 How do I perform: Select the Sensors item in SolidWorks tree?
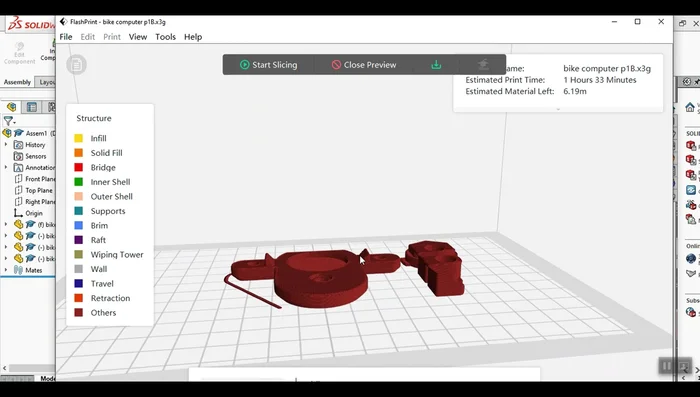[36, 156]
